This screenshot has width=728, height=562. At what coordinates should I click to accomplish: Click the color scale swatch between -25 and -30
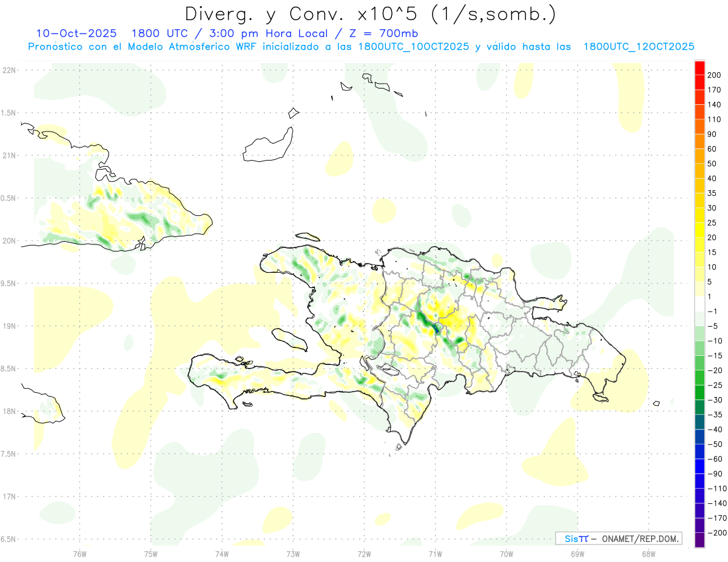pyautogui.click(x=699, y=392)
